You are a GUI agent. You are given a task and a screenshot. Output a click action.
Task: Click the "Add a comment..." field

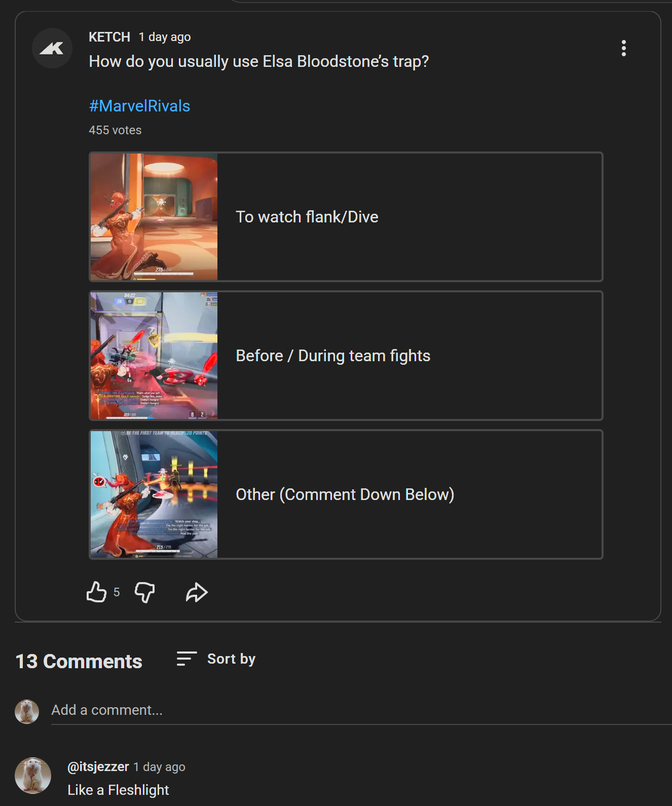tap(355, 710)
